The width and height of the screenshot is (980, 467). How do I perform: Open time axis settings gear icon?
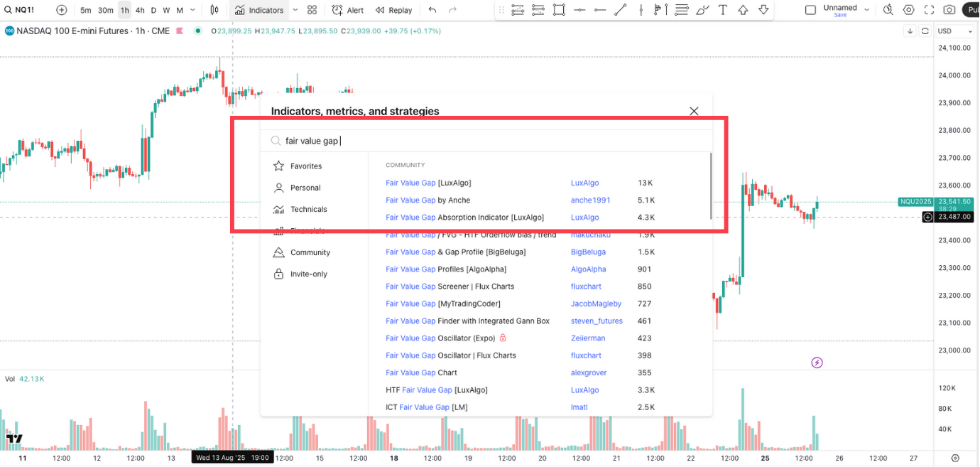tap(955, 458)
